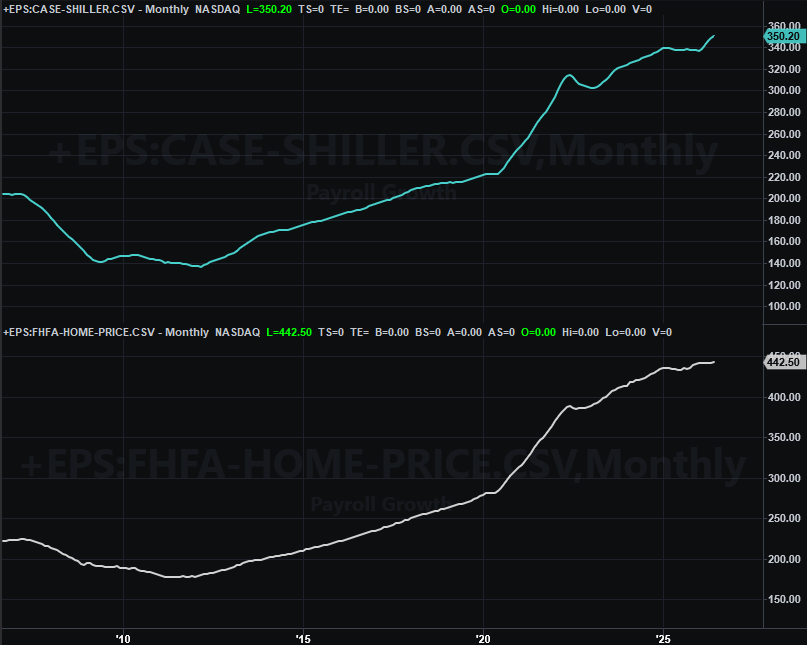
Task: Click the 400.00 level on FHFA axis
Action: (x=784, y=397)
